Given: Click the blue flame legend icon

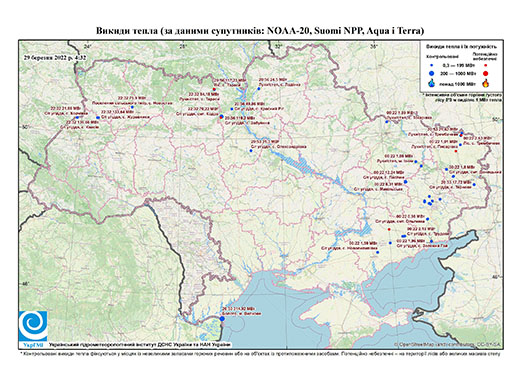Looking at the screenshot, I should (431, 83).
